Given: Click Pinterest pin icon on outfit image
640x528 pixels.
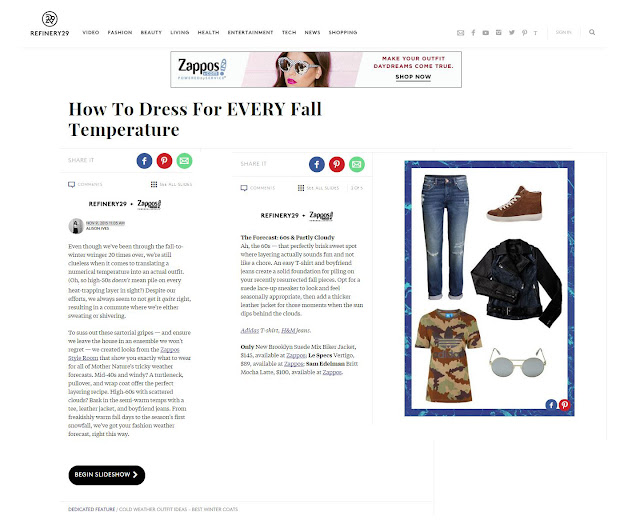Looking at the screenshot, I should [x=564, y=404].
